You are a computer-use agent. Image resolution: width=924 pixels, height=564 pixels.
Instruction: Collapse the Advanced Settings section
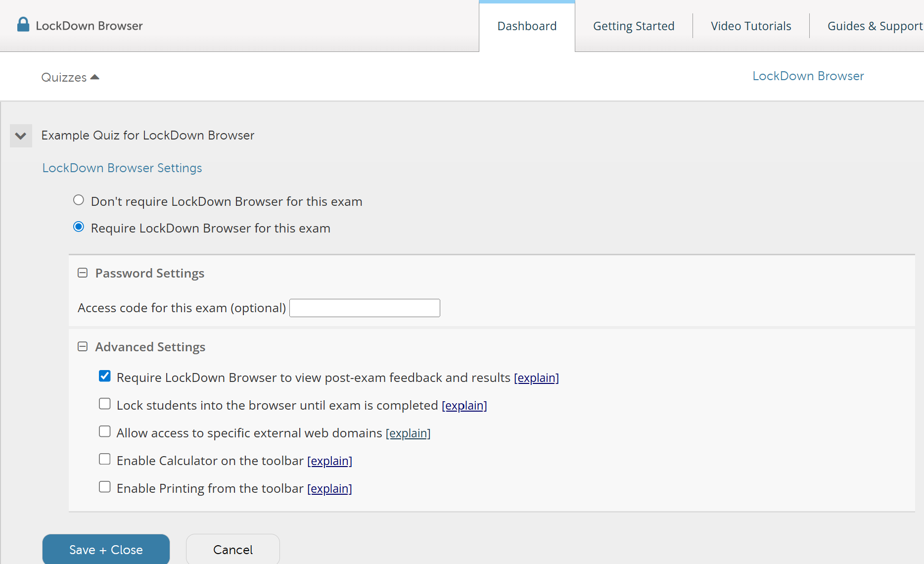82,346
